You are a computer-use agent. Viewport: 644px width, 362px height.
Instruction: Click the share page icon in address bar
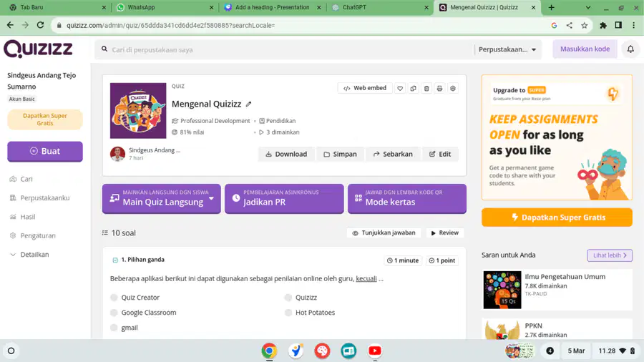point(570,26)
